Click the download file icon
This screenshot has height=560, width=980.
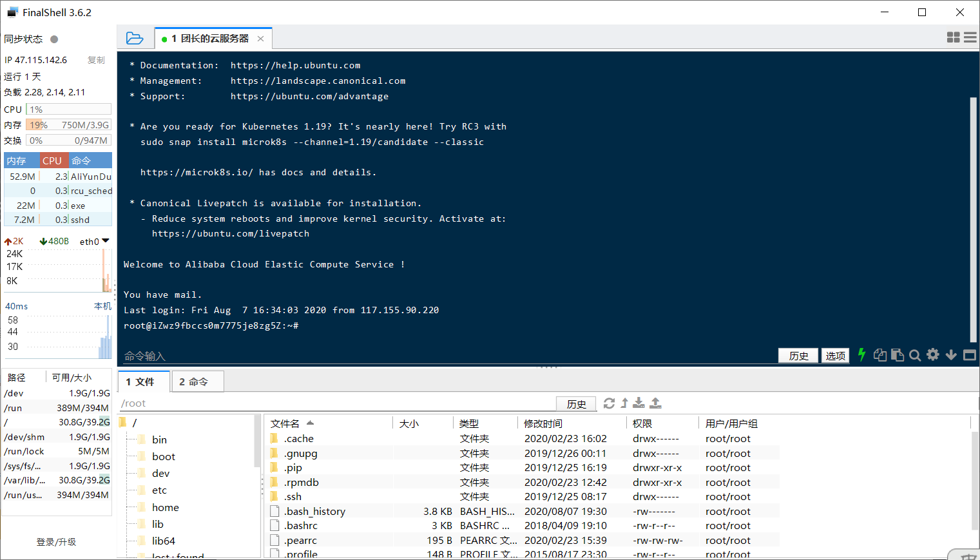coord(639,403)
